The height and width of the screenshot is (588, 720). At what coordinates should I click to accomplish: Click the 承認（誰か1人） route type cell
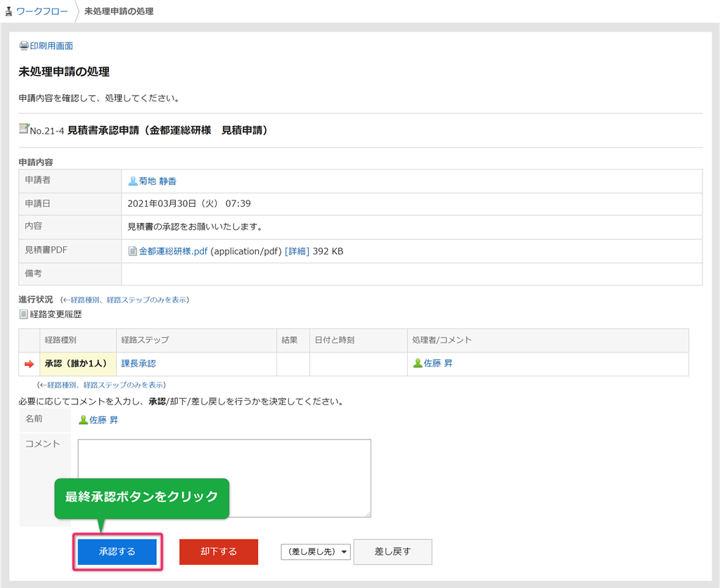click(x=78, y=364)
